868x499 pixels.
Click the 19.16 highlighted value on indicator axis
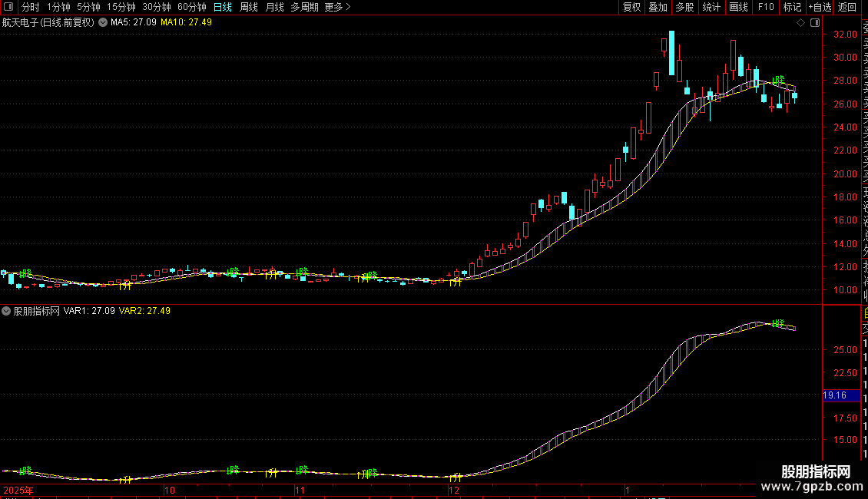(x=841, y=395)
